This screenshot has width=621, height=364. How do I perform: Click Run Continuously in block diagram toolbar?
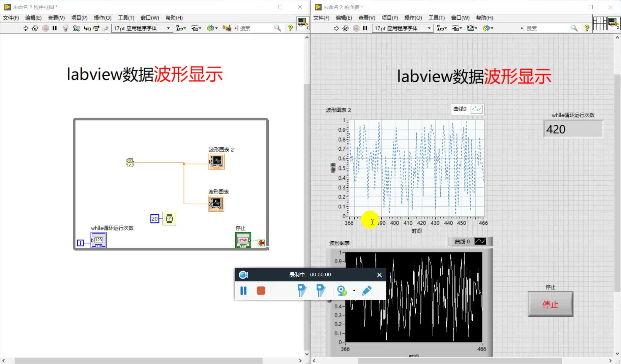pyautogui.click(x=35, y=28)
